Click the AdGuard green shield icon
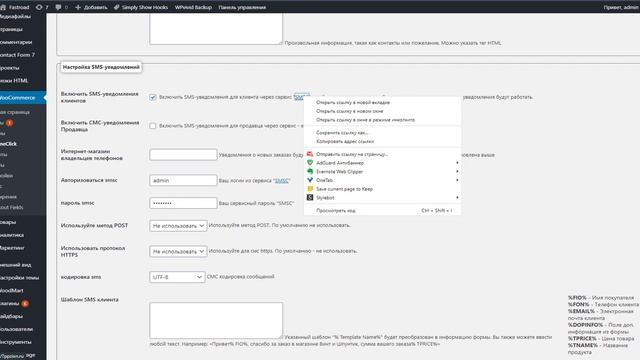Viewport: 640px width, 360px height. point(310,162)
